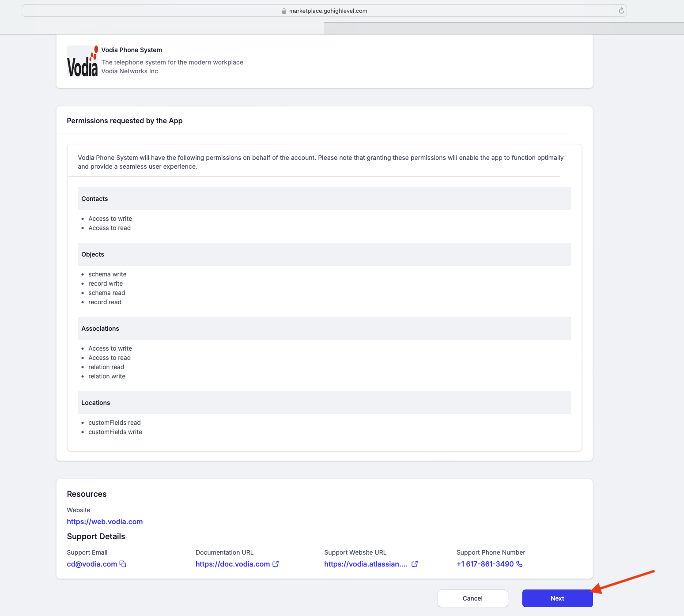Select the Vodia Phone System title
Viewport: 684px width, 616px height.
132,50
